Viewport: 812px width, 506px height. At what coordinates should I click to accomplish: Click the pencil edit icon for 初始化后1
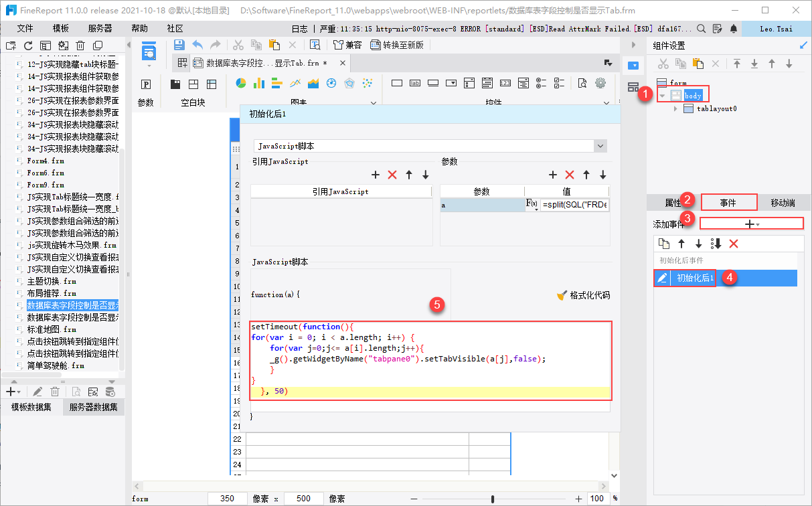pyautogui.click(x=662, y=278)
